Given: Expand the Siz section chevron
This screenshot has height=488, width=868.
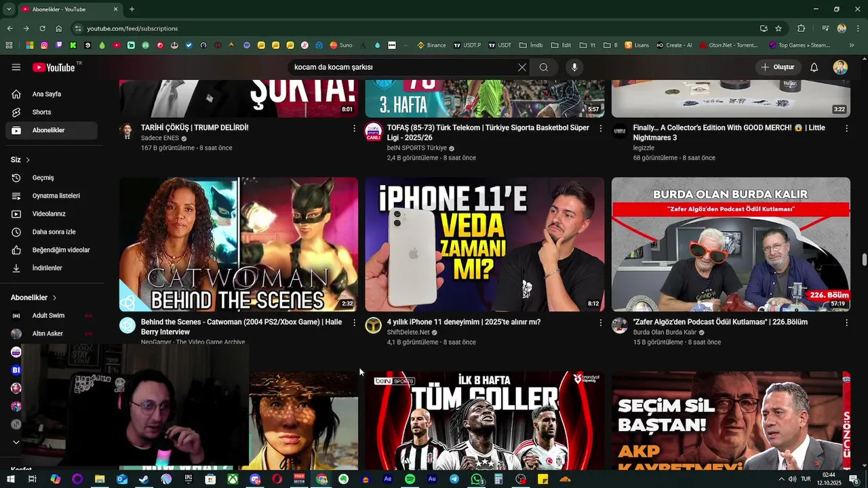Looking at the screenshot, I should coord(28,160).
